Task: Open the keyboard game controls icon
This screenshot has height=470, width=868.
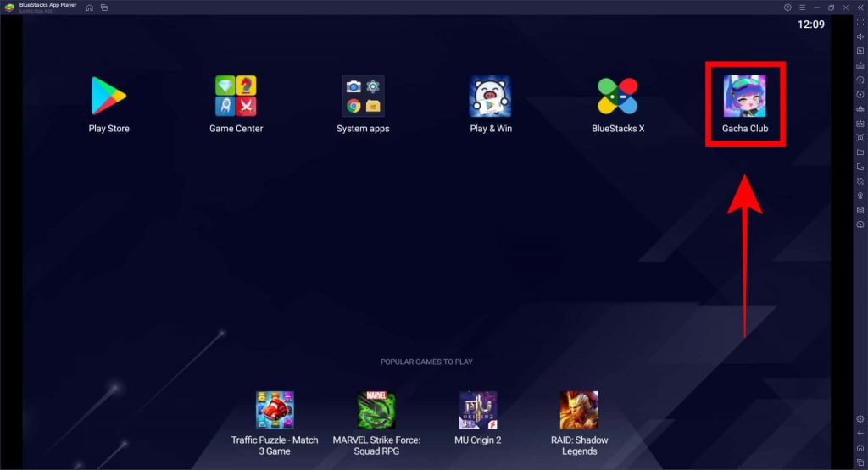Action: click(x=860, y=65)
